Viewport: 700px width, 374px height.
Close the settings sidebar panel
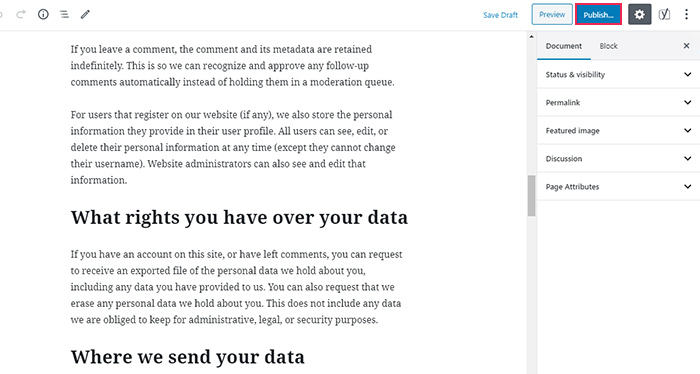point(687,46)
